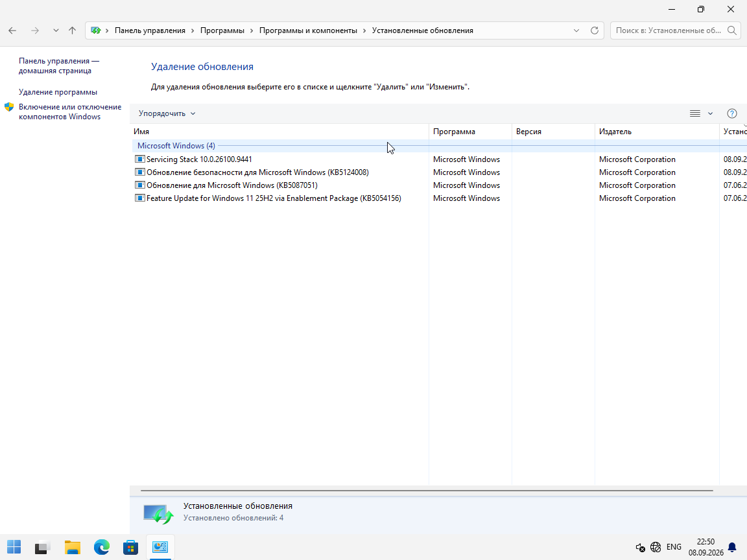747x560 pixels.
Task: Change view using the view layout icon
Action: pyautogui.click(x=695, y=113)
